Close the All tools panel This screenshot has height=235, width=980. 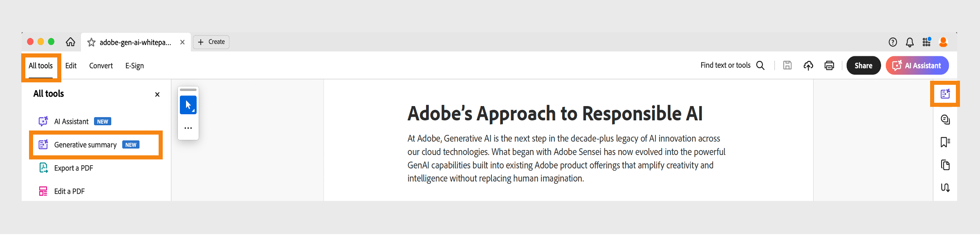tap(157, 95)
